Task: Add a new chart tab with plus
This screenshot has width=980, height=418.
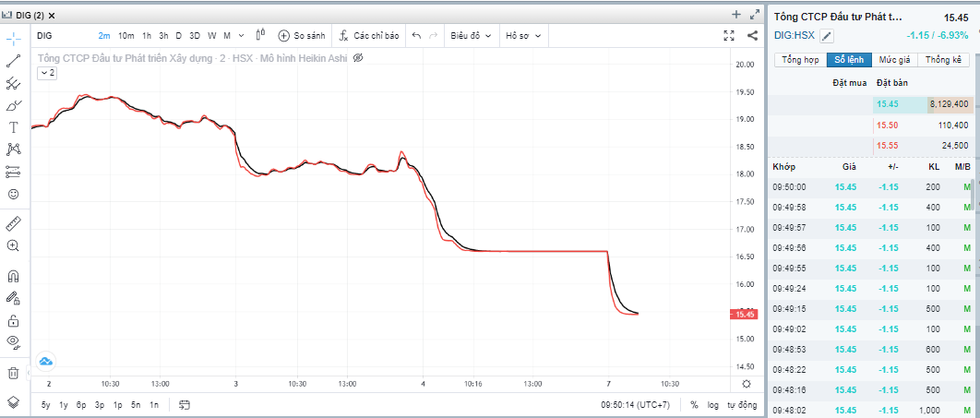Action: pyautogui.click(x=736, y=15)
